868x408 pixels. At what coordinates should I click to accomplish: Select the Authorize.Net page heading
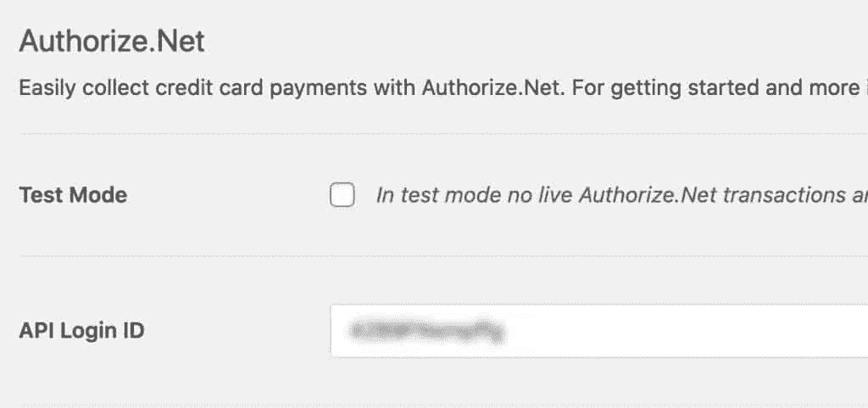pyautogui.click(x=112, y=42)
